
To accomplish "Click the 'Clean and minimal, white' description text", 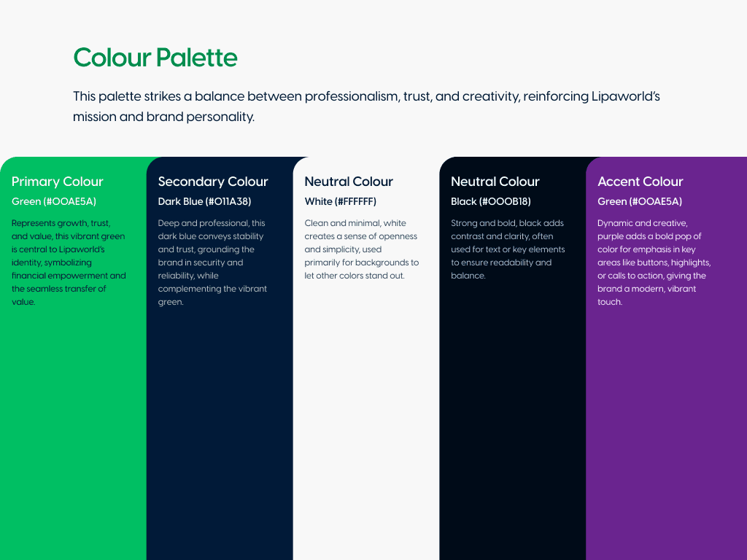I will (362, 249).
